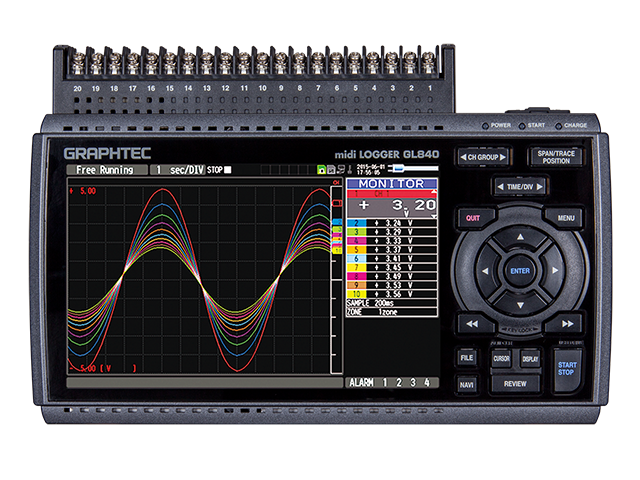Hit the SPAN/TRACE POSITION key
The image size is (640, 480).
click(556, 157)
